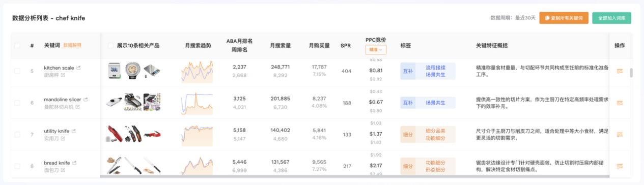The width and height of the screenshot is (644, 185).
Task: Click the 细分 tag in bread knife row
Action: point(408,166)
